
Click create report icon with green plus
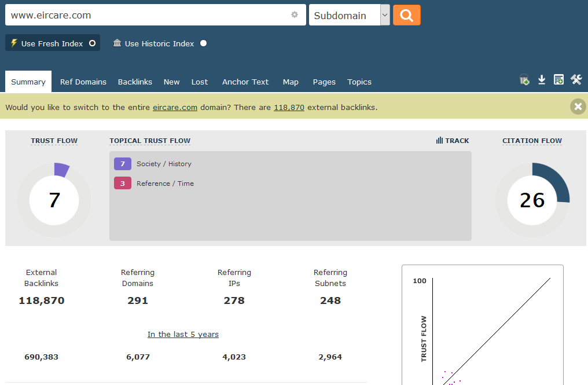pos(558,80)
